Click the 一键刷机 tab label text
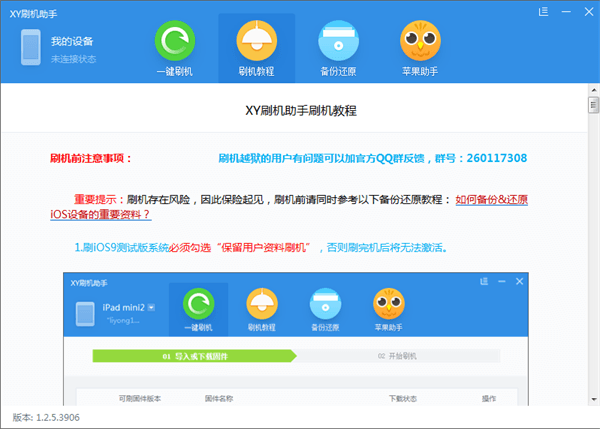The width and height of the screenshot is (600, 429). point(174,72)
